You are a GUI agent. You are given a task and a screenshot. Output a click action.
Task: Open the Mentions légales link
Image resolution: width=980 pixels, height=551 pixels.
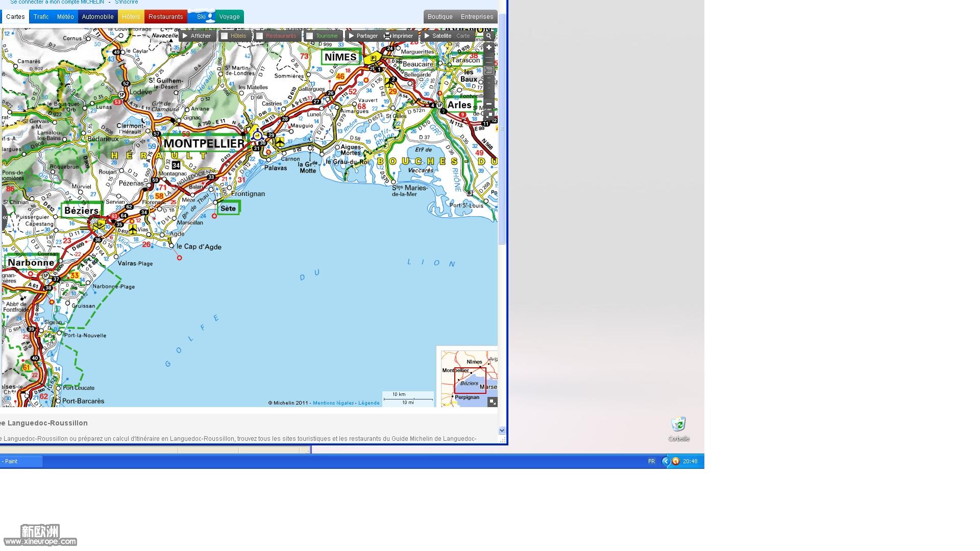(333, 403)
